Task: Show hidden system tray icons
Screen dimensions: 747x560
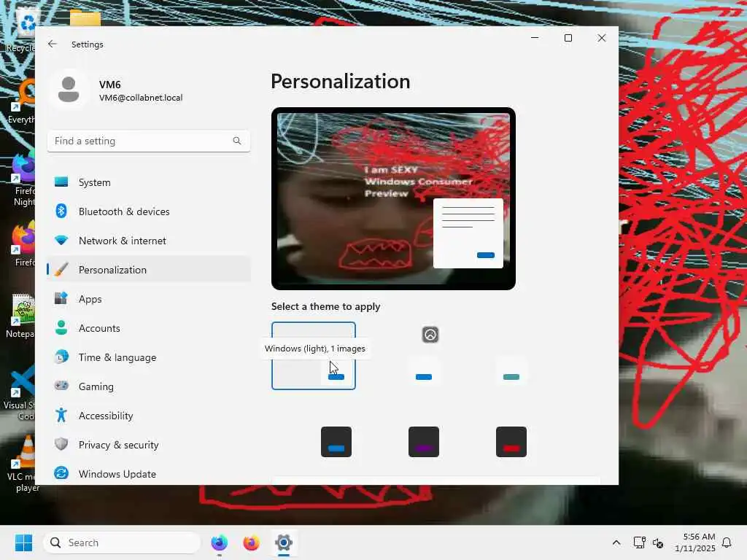Action: tap(616, 542)
